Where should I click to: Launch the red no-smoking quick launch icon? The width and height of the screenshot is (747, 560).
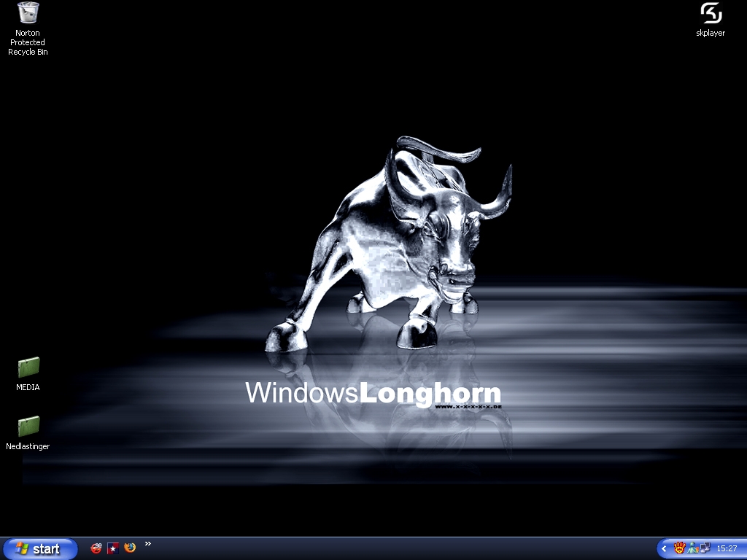coord(96,548)
